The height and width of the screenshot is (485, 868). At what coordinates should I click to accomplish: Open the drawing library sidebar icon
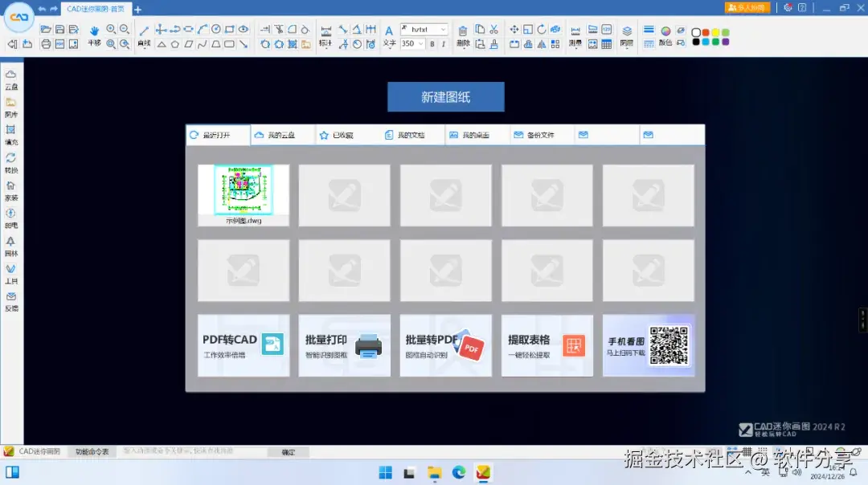[x=11, y=108]
